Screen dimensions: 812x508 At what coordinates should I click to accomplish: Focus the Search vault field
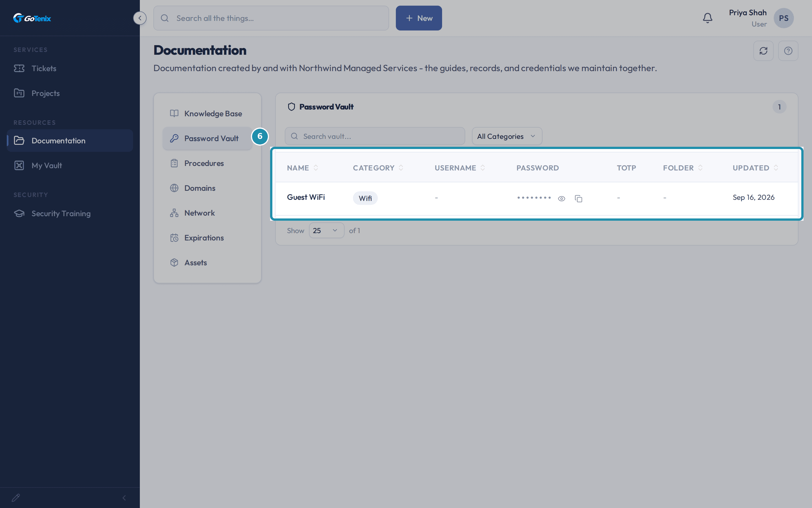375,136
